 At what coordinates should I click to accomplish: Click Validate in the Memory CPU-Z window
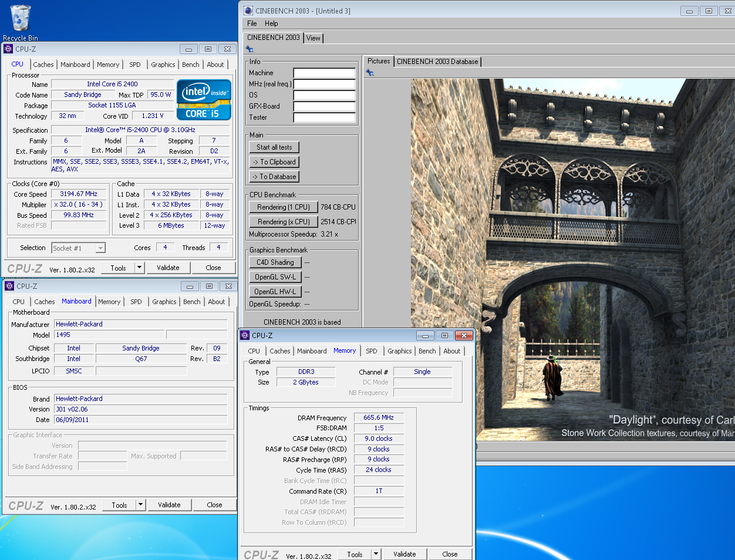coord(404,554)
